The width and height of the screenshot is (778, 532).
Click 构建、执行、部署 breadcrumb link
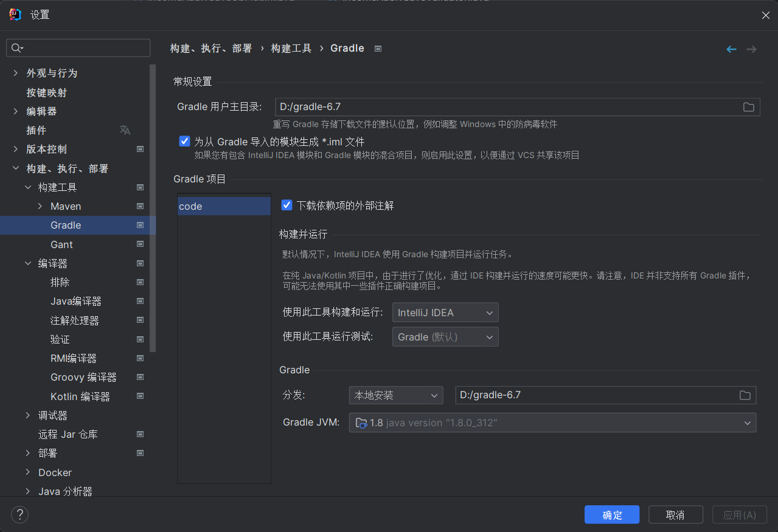click(211, 49)
